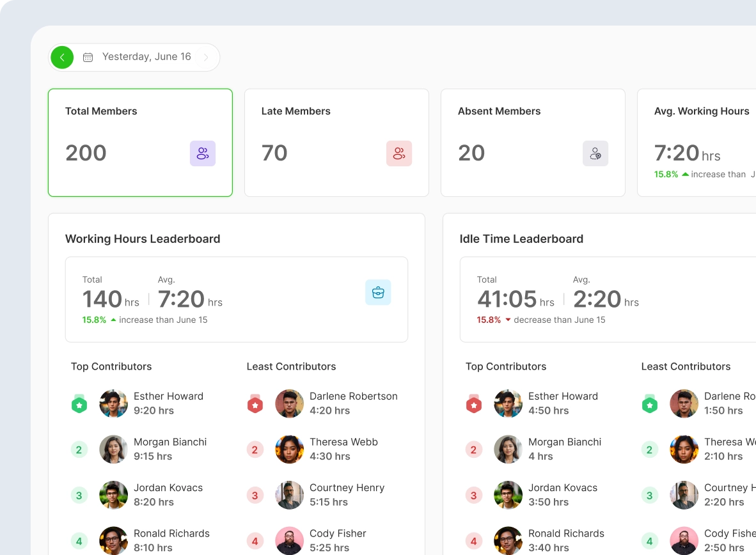This screenshot has width=756, height=555.
Task: Click Courtney Henry's avatar in Working Hours leaderboard
Action: coord(290,495)
